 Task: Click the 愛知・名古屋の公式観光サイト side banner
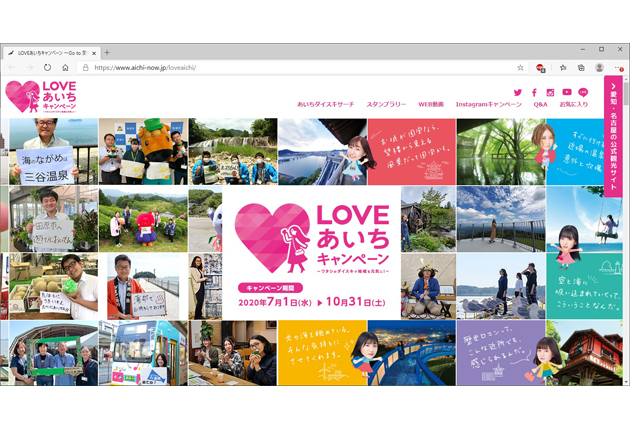tap(613, 136)
